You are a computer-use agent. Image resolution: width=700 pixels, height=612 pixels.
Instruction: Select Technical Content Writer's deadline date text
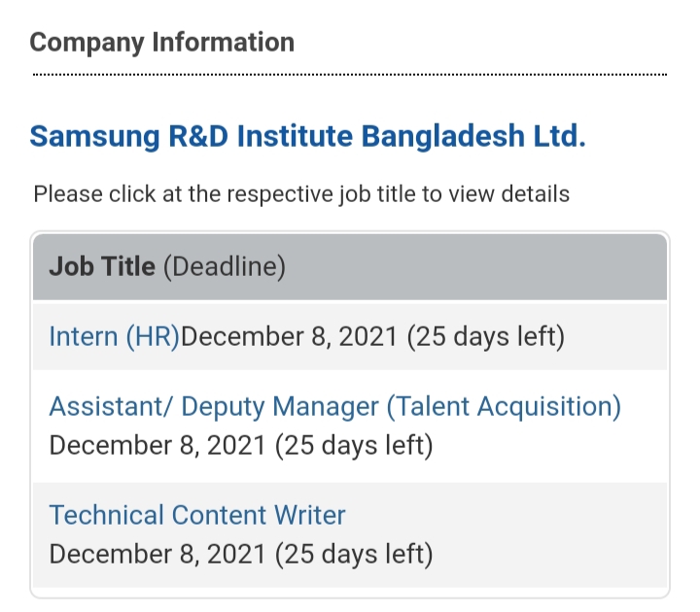click(x=157, y=554)
